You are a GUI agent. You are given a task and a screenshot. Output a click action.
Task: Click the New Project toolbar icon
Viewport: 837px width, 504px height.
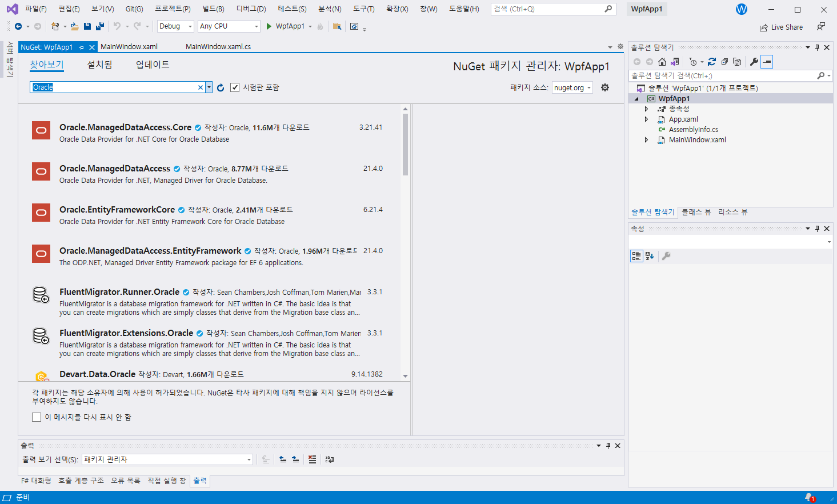[x=55, y=26]
